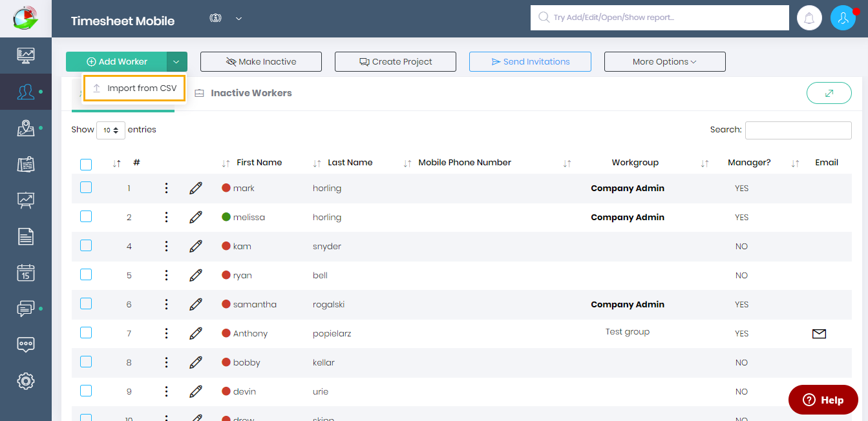Open the workers icon in sidebar
The width and height of the screenshot is (868, 421).
pyautogui.click(x=26, y=92)
